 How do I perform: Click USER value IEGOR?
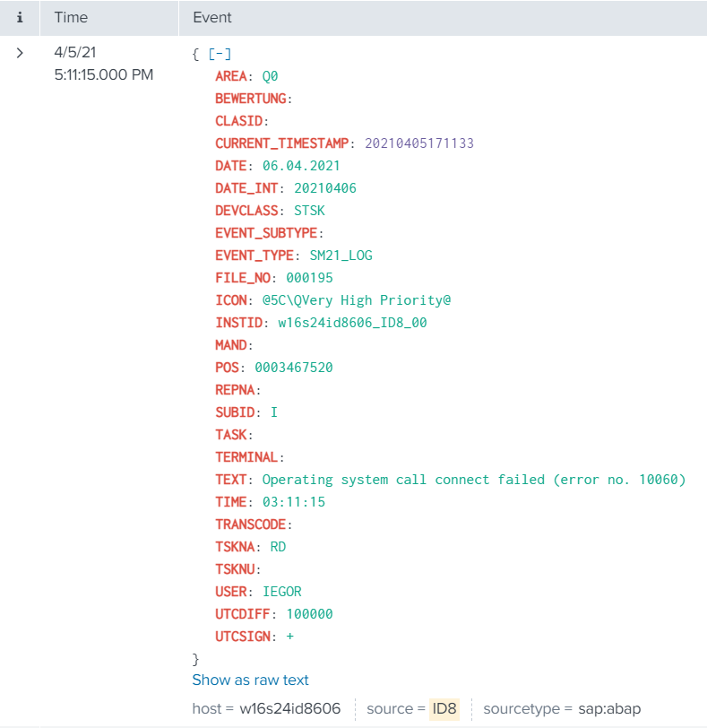(281, 592)
